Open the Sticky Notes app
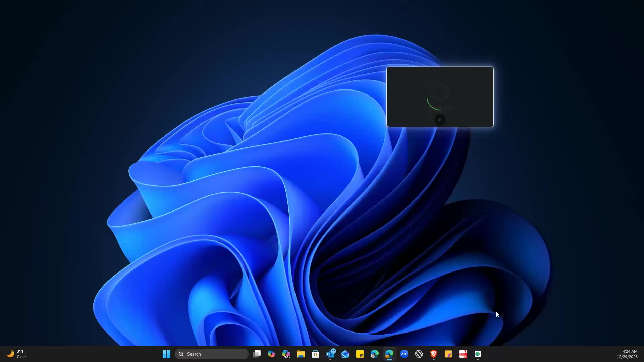 point(360,354)
